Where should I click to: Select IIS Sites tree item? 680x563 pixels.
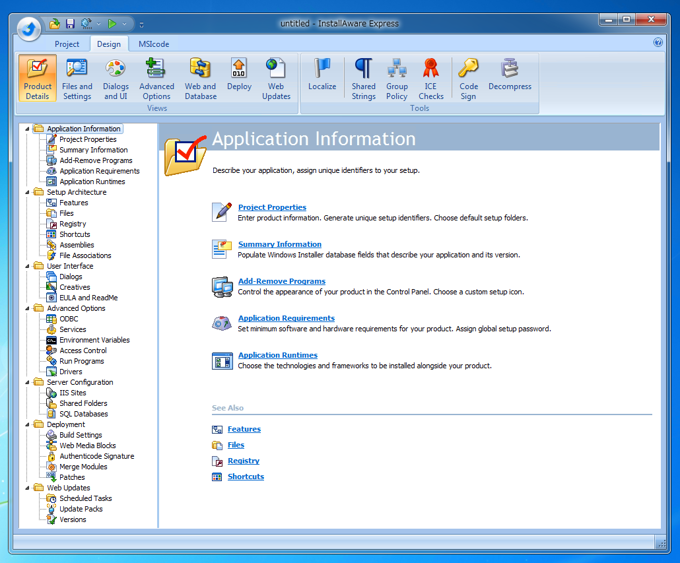[x=72, y=393]
